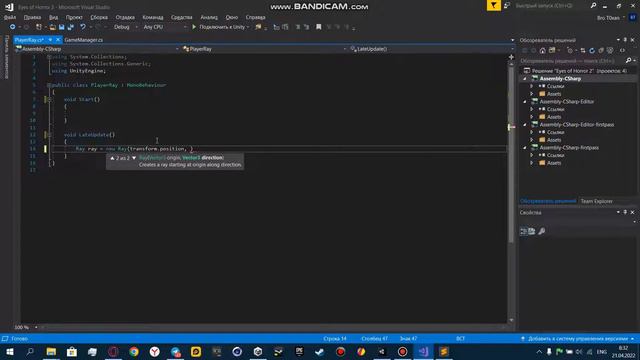Open the LateUpdate() member dropdown
The image size is (640, 360).
pos(432,49)
